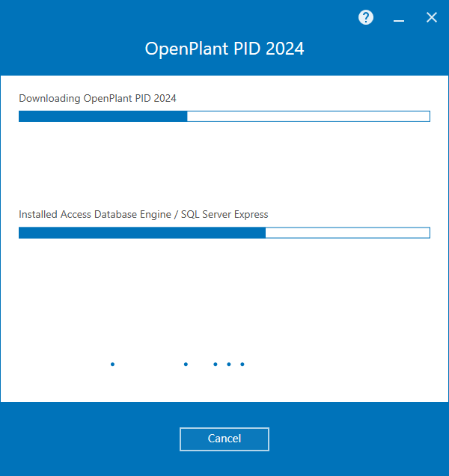Click the Downloading OpenPlant PID 2024 progress bar

[224, 116]
